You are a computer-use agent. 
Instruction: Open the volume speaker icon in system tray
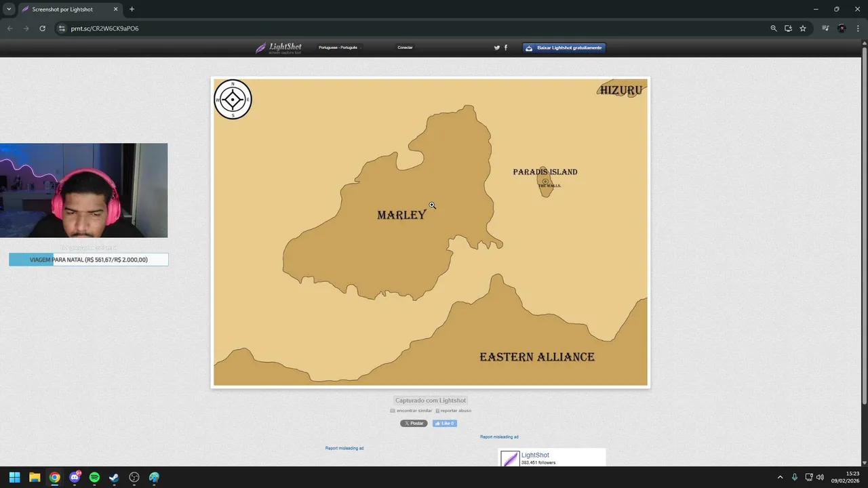pyautogui.click(x=820, y=477)
